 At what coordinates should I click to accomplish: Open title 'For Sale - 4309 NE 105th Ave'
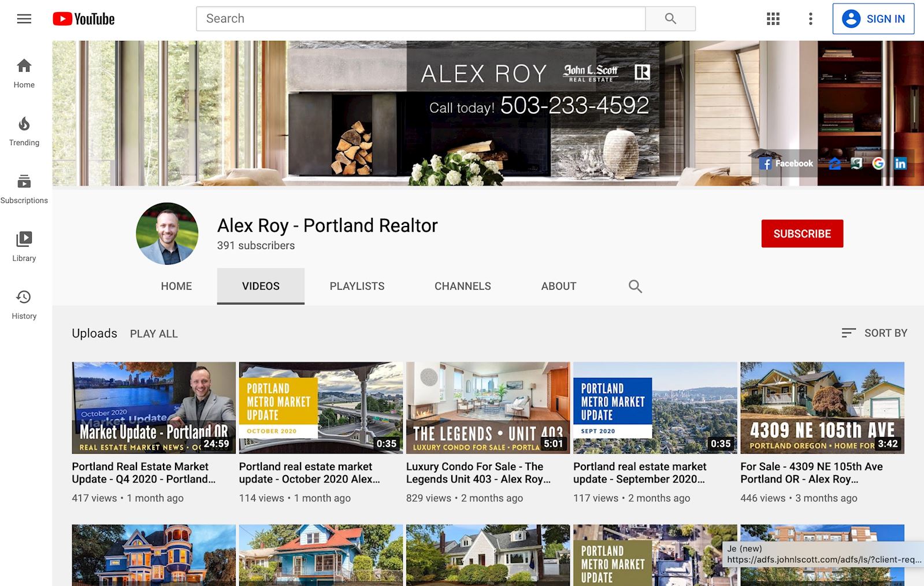point(811,473)
